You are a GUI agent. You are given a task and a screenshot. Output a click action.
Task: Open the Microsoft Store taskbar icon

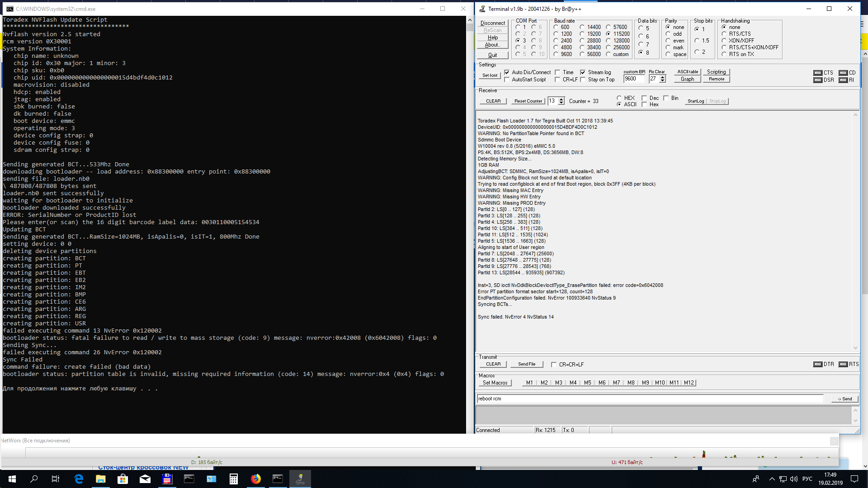[123, 479]
